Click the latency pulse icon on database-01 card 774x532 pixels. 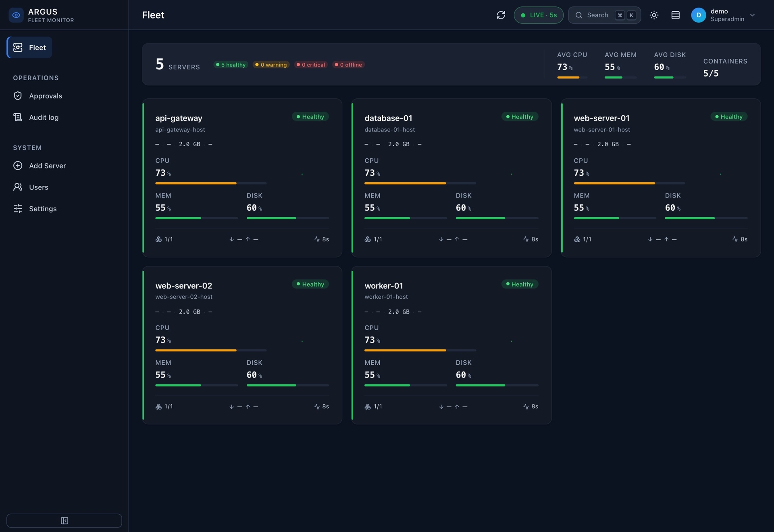[x=526, y=239]
